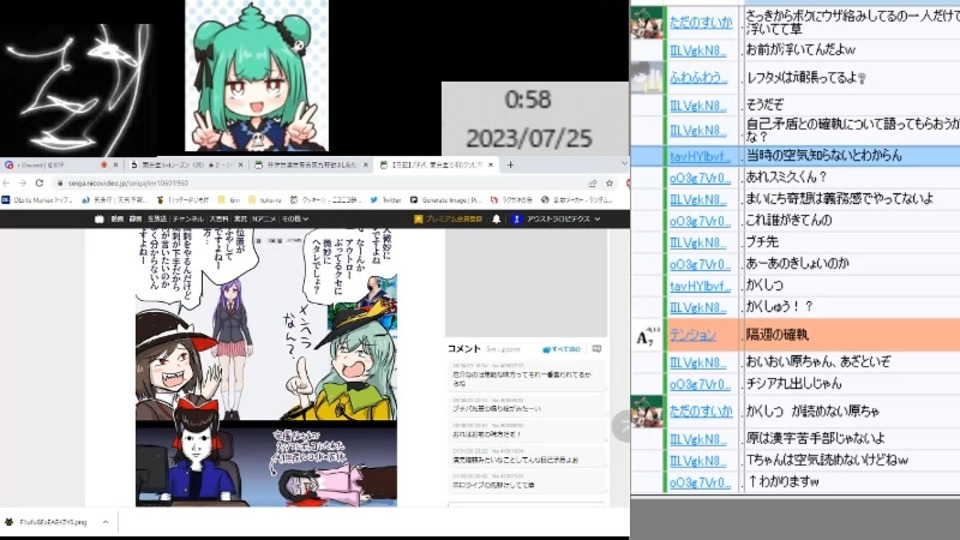Open the 生放送 menu item
Image resolution: width=960 pixels, height=540 pixels.
coord(157,219)
